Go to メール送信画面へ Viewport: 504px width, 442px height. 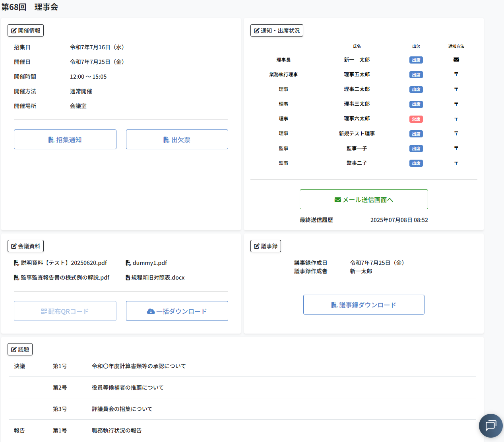click(364, 200)
